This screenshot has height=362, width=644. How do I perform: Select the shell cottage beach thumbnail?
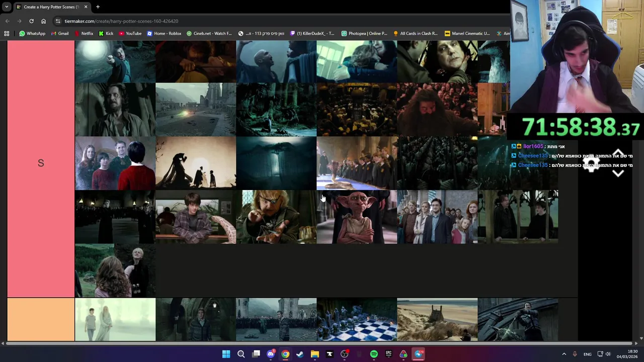click(437, 320)
